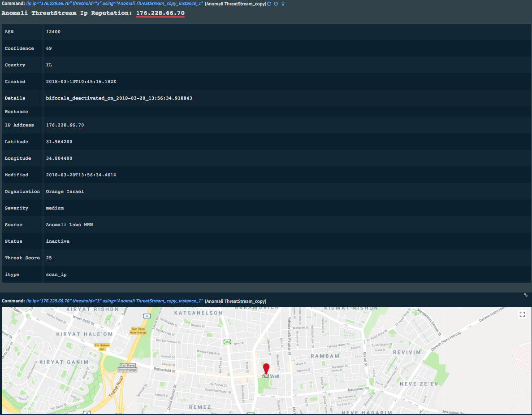Click the itype value scan_ip
This screenshot has width=532, height=415.
[x=56, y=275]
